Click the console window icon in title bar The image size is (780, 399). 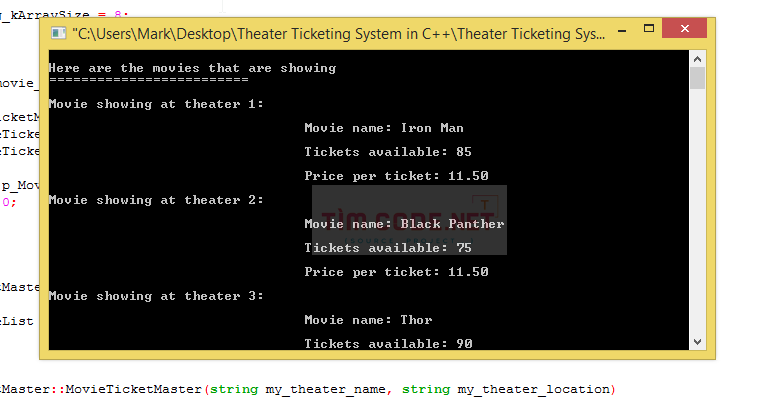tap(59, 33)
